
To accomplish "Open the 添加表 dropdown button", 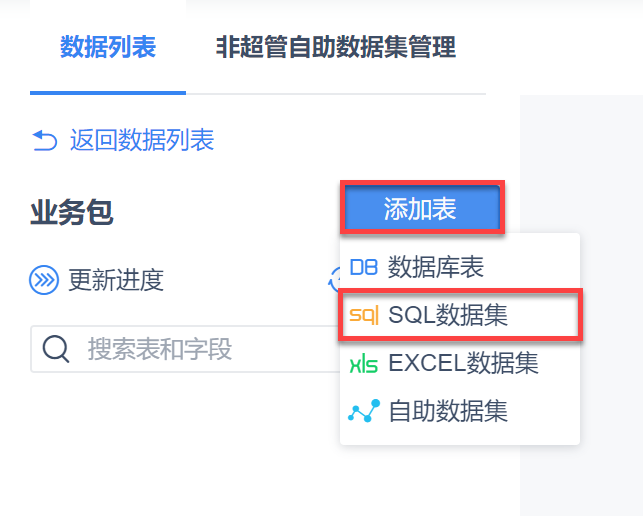I will (421, 208).
